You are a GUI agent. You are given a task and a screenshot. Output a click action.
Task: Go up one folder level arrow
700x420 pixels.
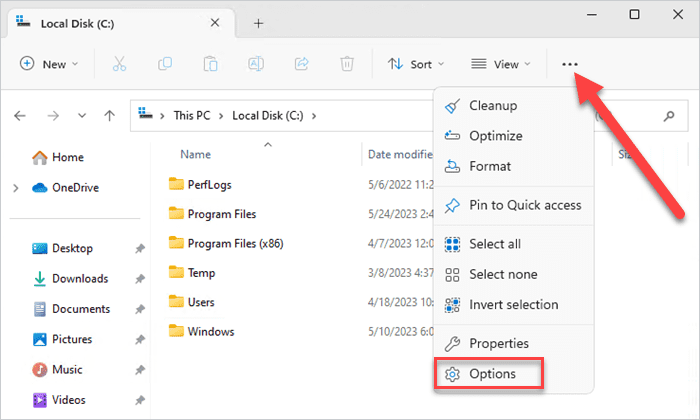(x=109, y=116)
